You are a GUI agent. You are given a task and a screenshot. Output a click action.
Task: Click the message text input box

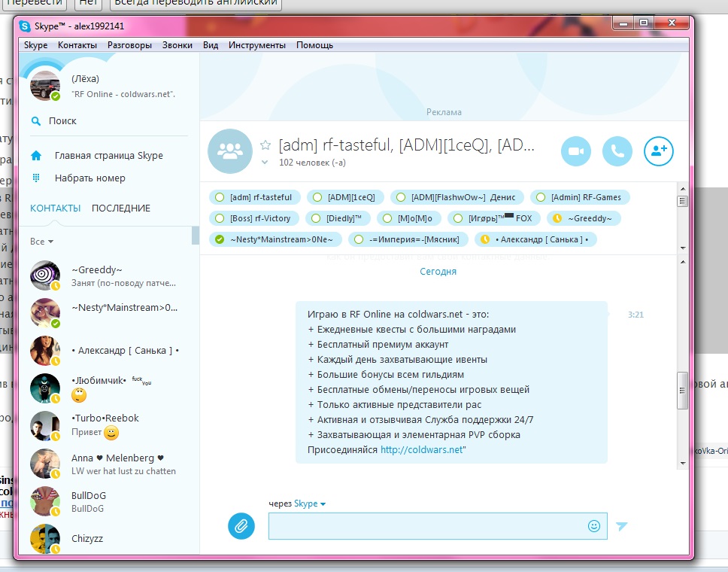pyautogui.click(x=438, y=526)
